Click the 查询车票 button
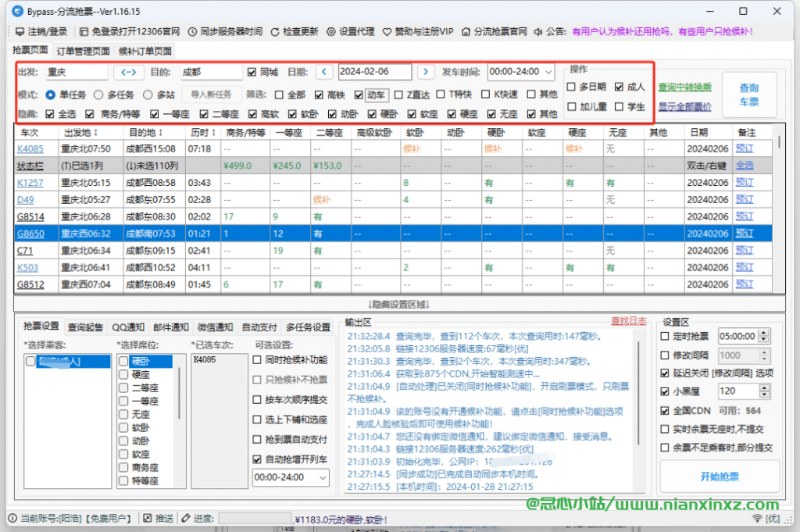 pyautogui.click(x=748, y=95)
